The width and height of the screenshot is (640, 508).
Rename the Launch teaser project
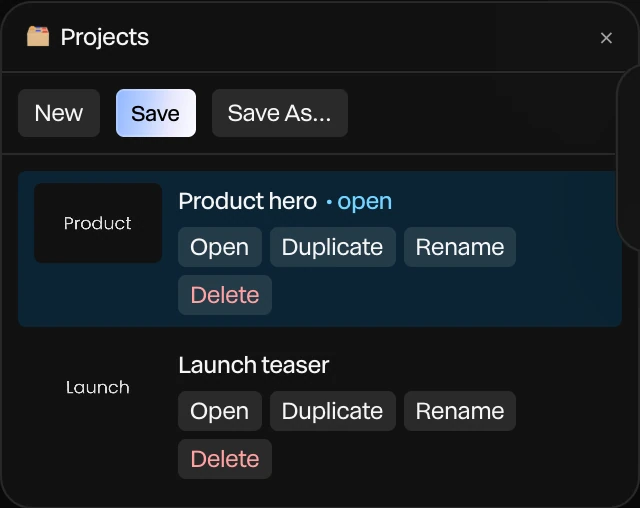click(x=460, y=411)
